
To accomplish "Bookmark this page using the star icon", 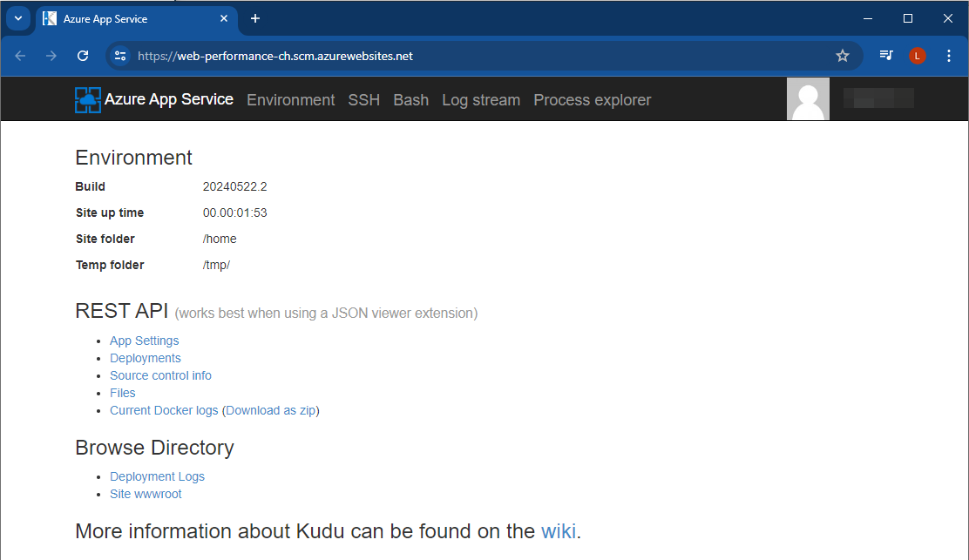I will [x=842, y=55].
